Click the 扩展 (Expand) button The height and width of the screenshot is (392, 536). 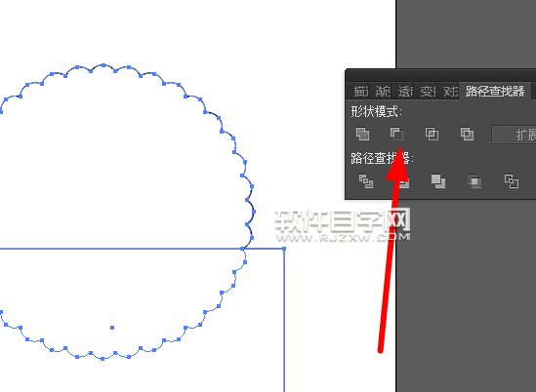pyautogui.click(x=514, y=135)
